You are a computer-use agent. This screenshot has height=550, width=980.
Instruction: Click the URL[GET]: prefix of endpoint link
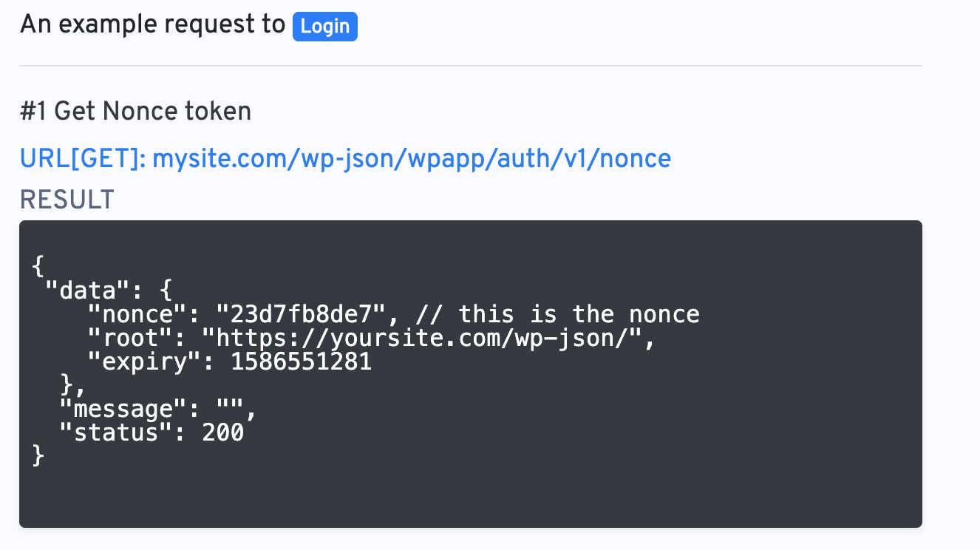tap(83, 158)
